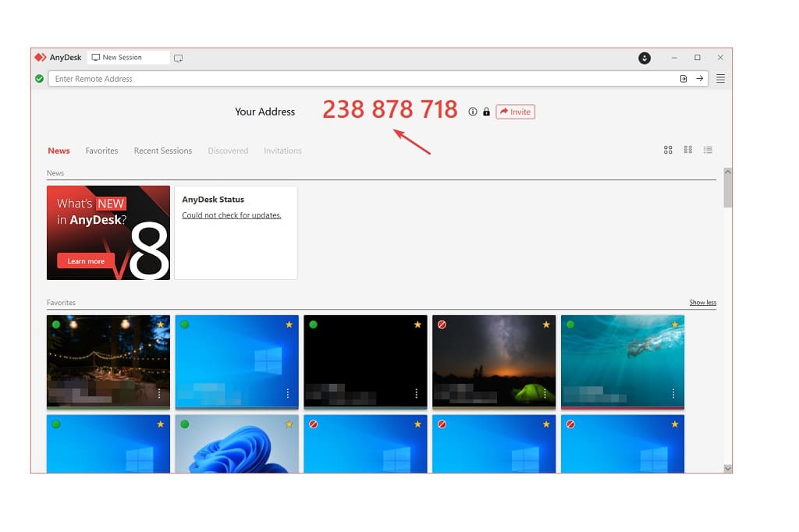Screen dimensions: 799x532
Task: Click the Invite button
Action: coord(515,112)
